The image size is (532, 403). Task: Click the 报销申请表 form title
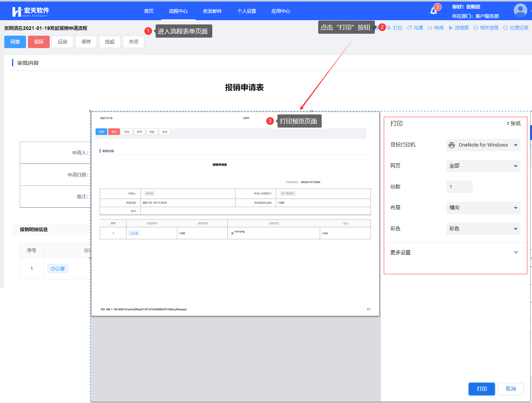pyautogui.click(x=244, y=88)
